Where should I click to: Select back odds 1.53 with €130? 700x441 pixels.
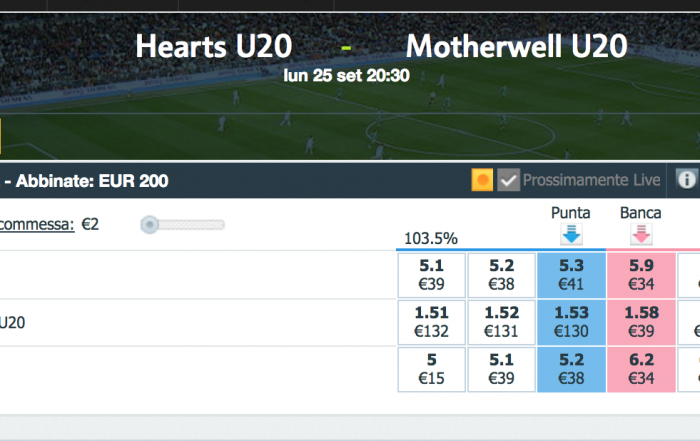(571, 322)
